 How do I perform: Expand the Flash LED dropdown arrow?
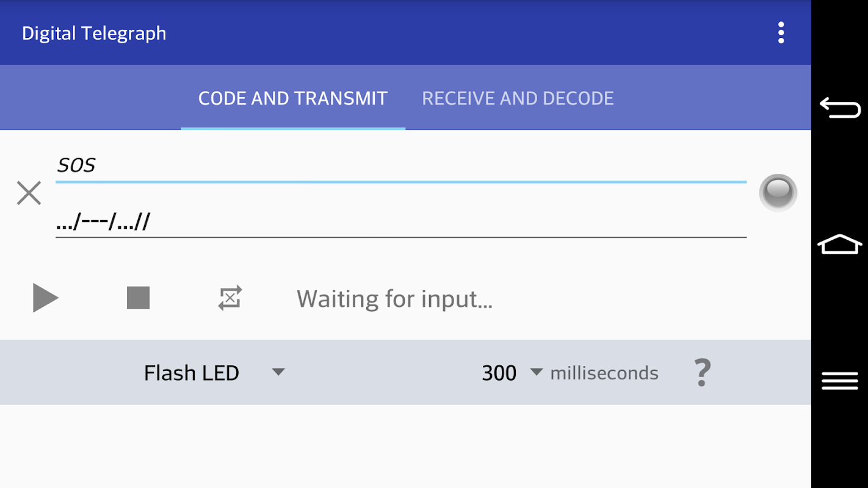pyautogui.click(x=278, y=372)
